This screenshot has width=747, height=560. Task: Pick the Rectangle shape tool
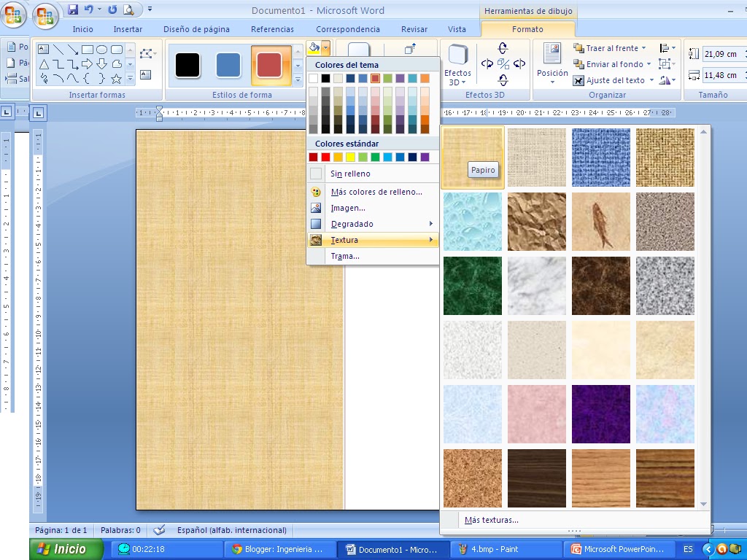[88, 50]
